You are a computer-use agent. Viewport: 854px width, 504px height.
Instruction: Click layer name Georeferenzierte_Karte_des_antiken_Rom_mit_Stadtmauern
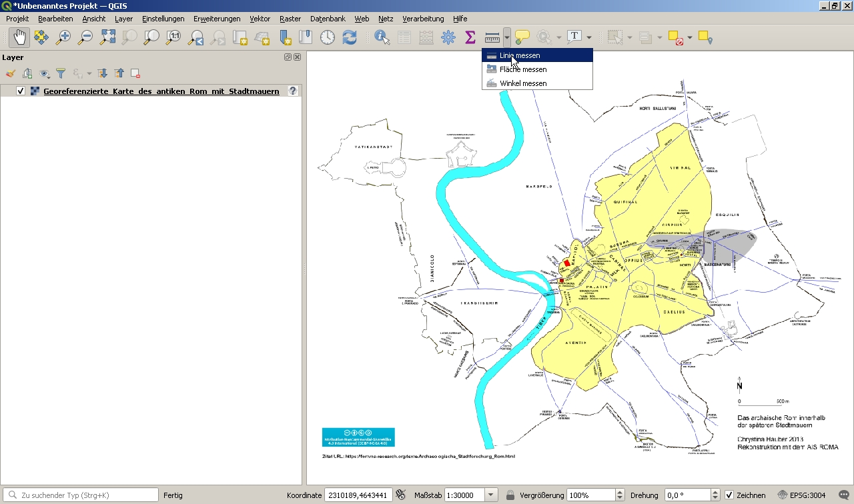[161, 91]
